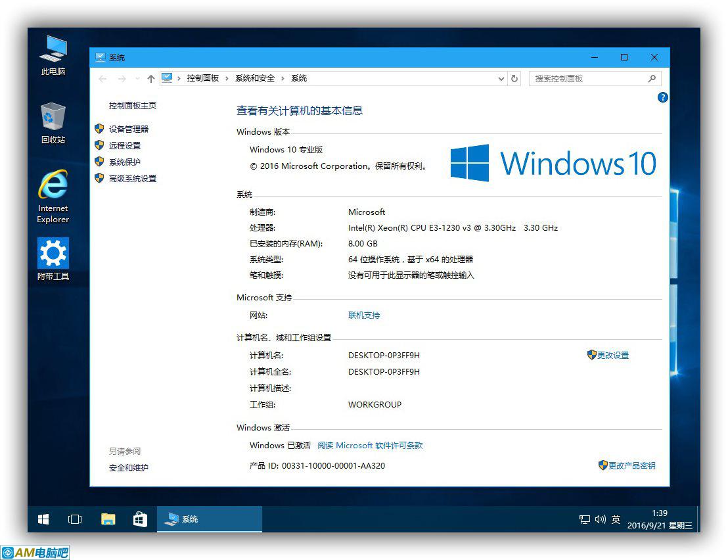Click the 8.00 GB RAM value
Screen dimensions: 728x560
tap(363, 244)
